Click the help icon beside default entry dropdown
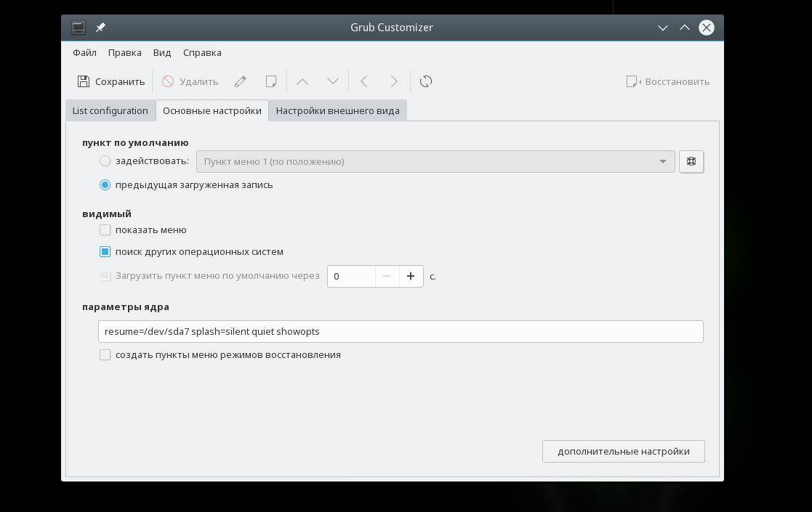The height and width of the screenshot is (512, 812). pyautogui.click(x=691, y=161)
